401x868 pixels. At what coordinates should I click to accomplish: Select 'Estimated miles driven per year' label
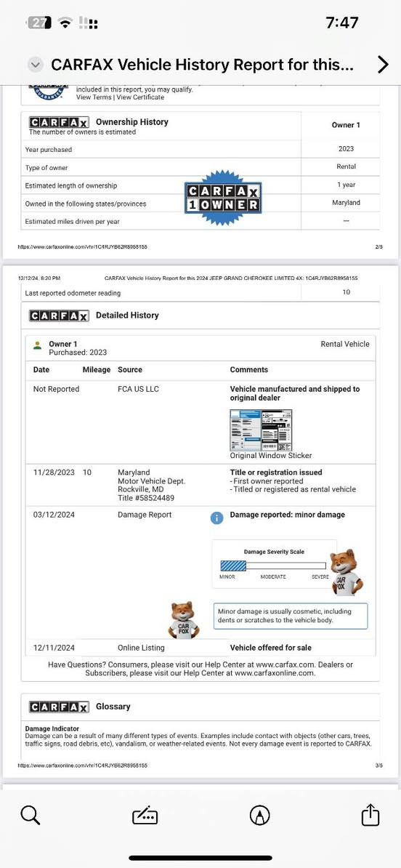tap(72, 222)
